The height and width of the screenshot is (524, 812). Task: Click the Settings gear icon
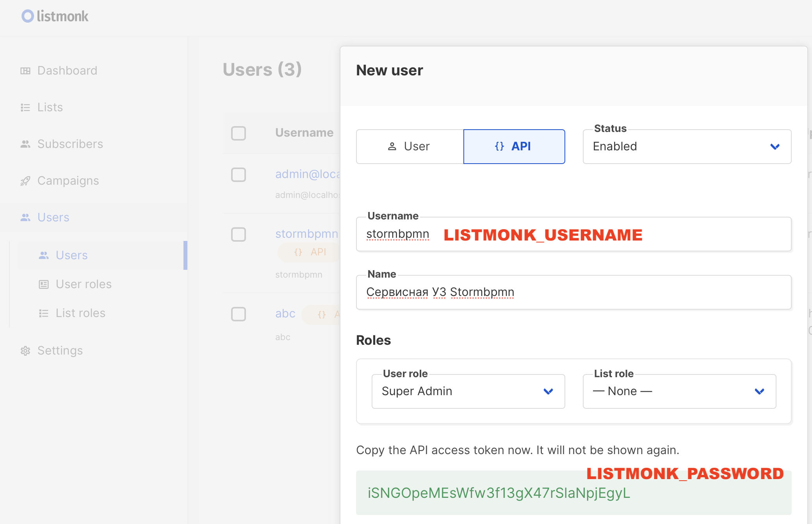(x=25, y=351)
